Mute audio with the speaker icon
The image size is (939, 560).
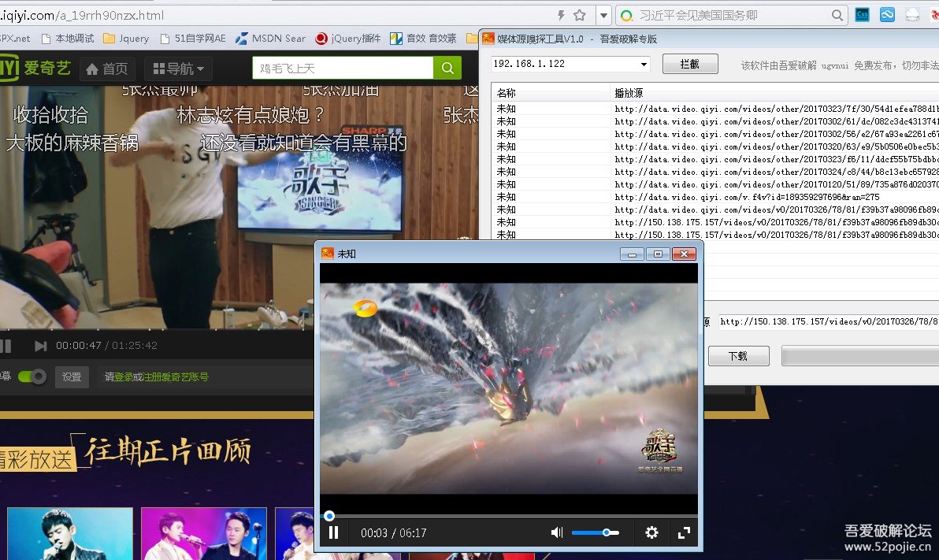tap(557, 532)
